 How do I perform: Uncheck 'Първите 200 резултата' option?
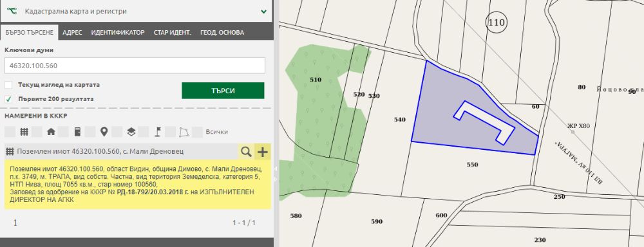[x=8, y=99]
